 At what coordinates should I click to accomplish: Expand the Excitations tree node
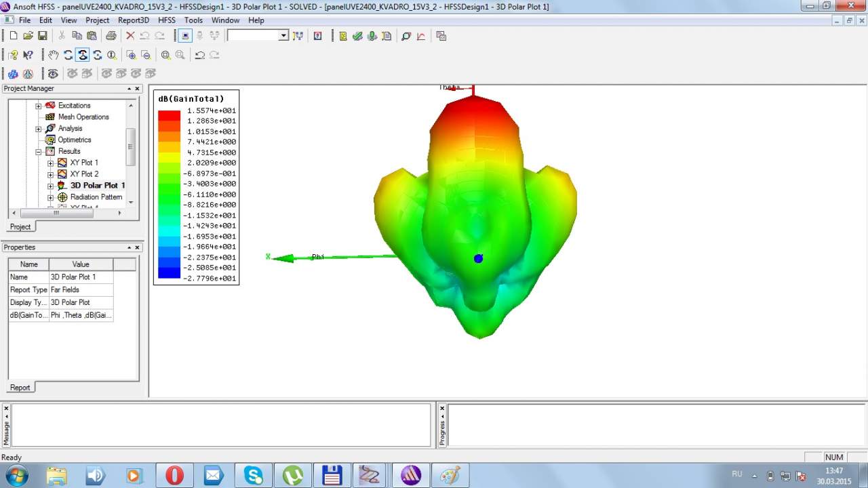click(x=39, y=106)
